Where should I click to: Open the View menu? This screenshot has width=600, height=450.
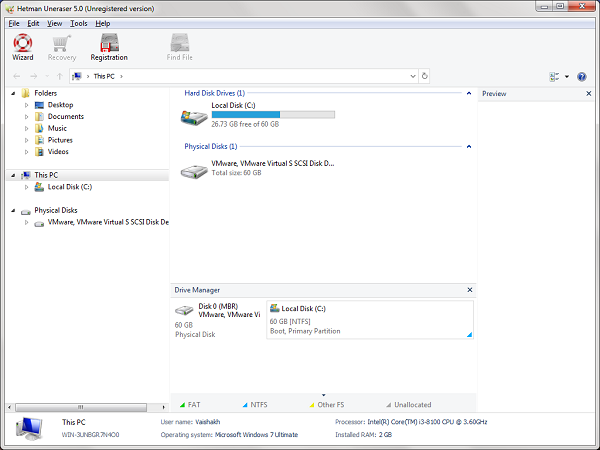(x=54, y=23)
